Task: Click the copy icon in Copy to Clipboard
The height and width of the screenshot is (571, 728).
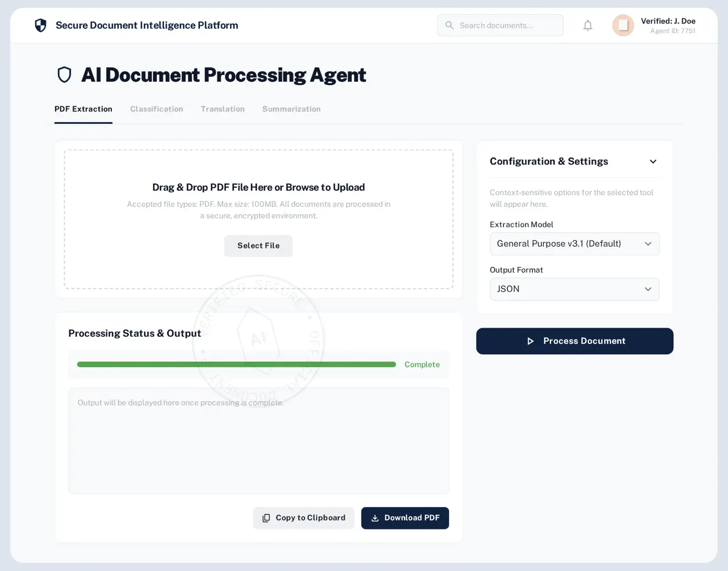Action: tap(266, 518)
